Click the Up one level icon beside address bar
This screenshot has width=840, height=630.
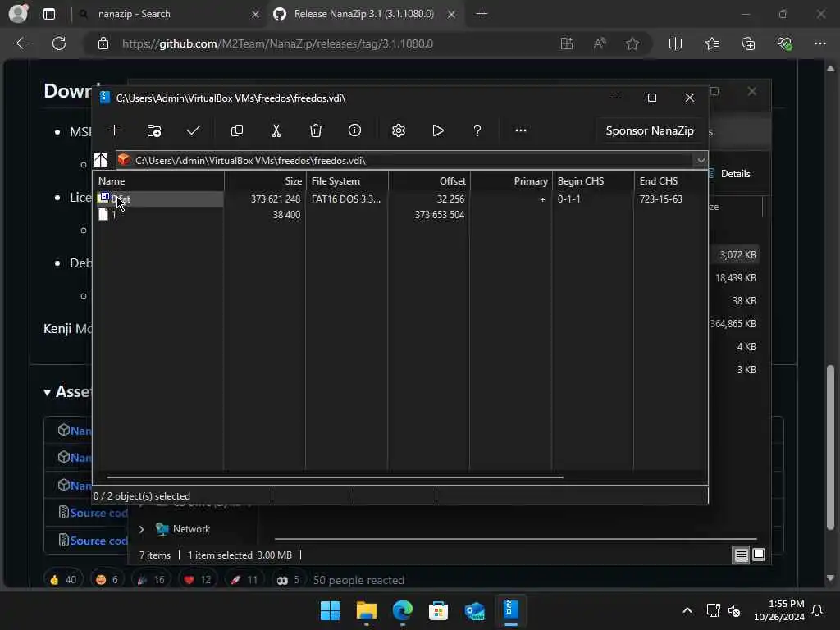pyautogui.click(x=101, y=160)
